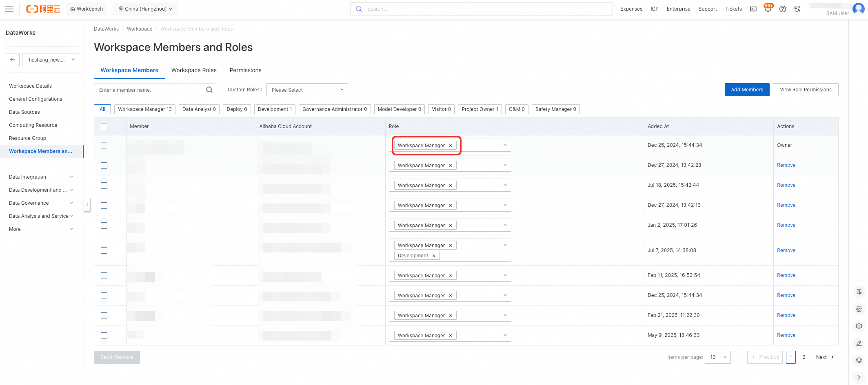The height and width of the screenshot is (385, 868).
Task: Check the member added Dec 27, 2024, 13:42:23
Action: pos(104,166)
